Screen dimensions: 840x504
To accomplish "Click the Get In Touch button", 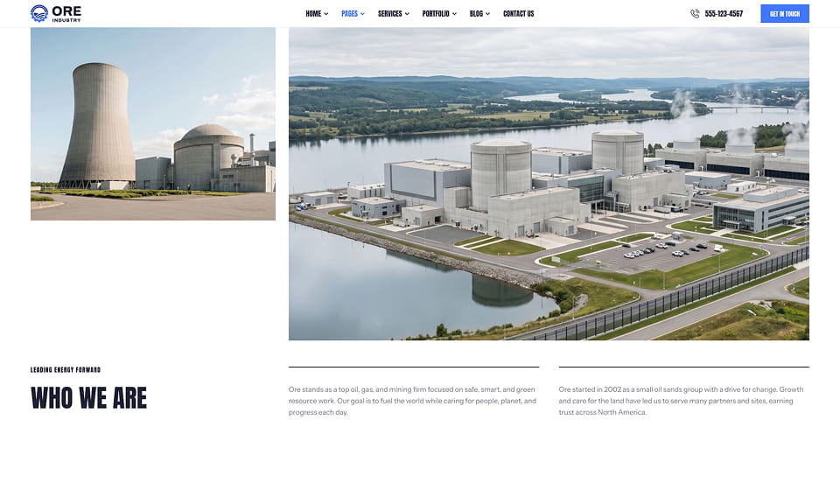I will pyautogui.click(x=785, y=14).
